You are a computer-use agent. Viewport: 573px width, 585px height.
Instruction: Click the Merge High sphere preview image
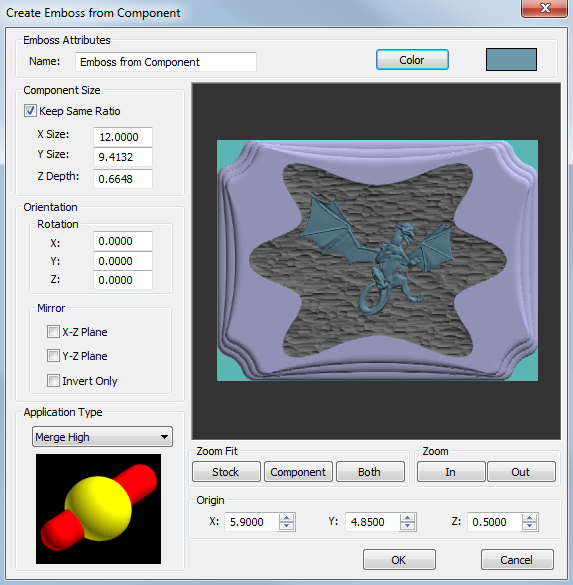click(x=98, y=509)
